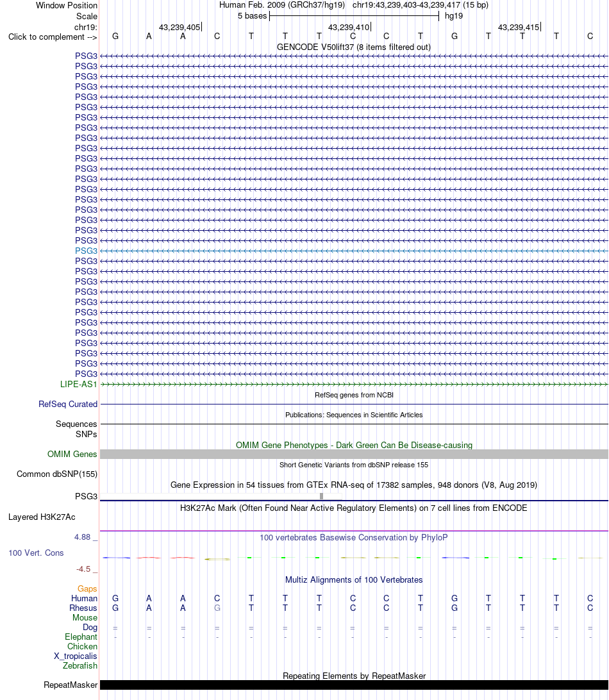The width and height of the screenshot is (609, 700).
Task: Click the Human alignment row label
Action: point(85,599)
